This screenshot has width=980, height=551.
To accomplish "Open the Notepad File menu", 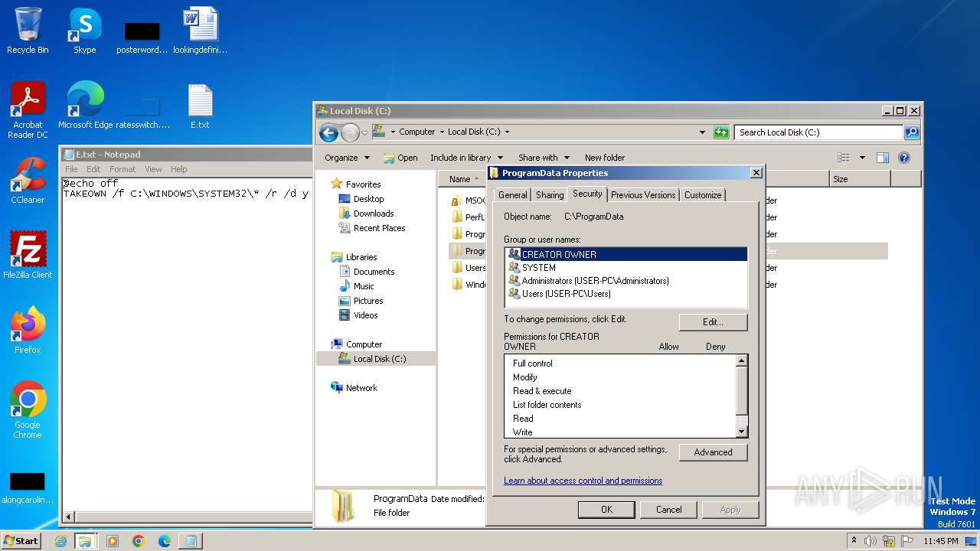I will 71,169.
